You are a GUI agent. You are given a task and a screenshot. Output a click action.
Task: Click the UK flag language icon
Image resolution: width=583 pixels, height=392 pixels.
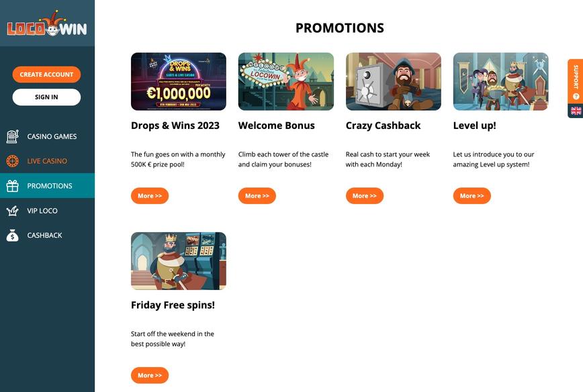tap(576, 109)
